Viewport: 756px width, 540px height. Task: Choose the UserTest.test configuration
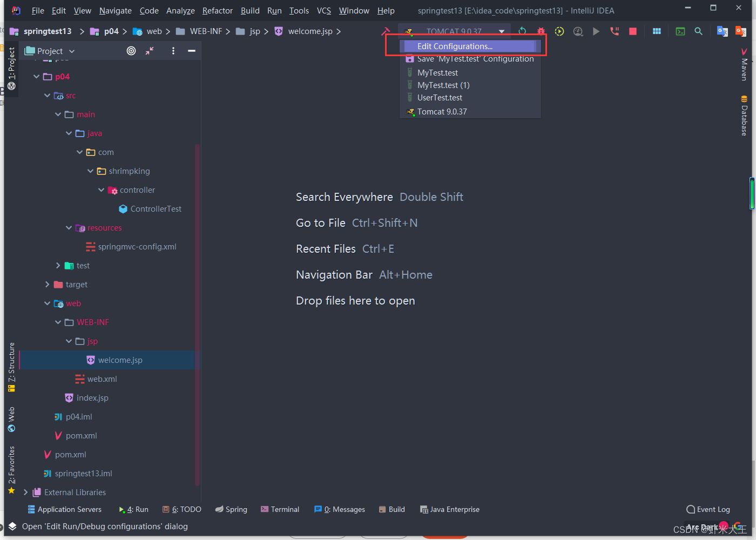(x=470, y=98)
